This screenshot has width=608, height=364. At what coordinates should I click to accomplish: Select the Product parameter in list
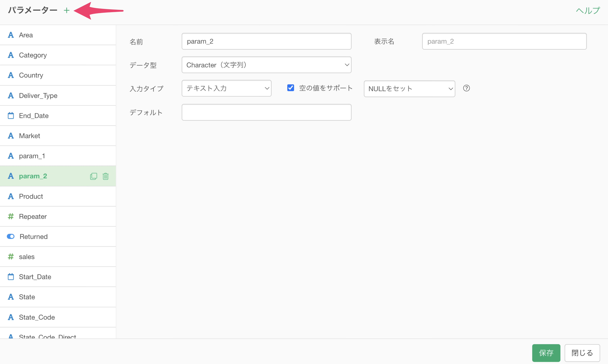(31, 196)
